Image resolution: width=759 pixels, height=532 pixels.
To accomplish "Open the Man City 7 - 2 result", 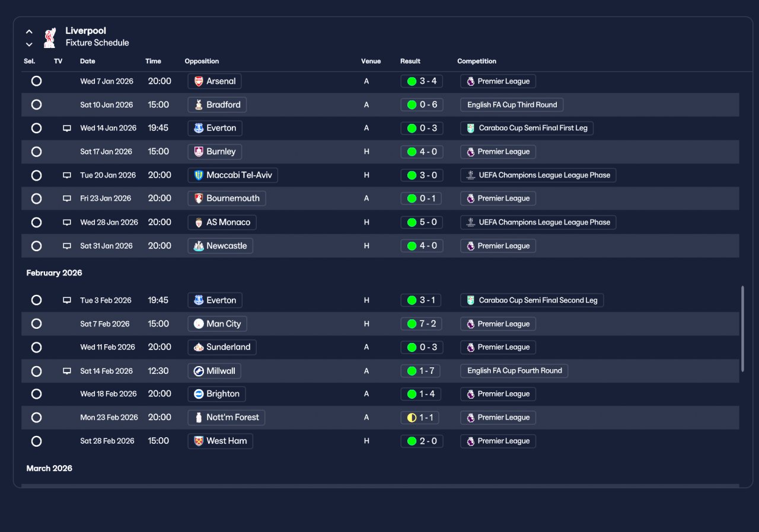I will [422, 324].
